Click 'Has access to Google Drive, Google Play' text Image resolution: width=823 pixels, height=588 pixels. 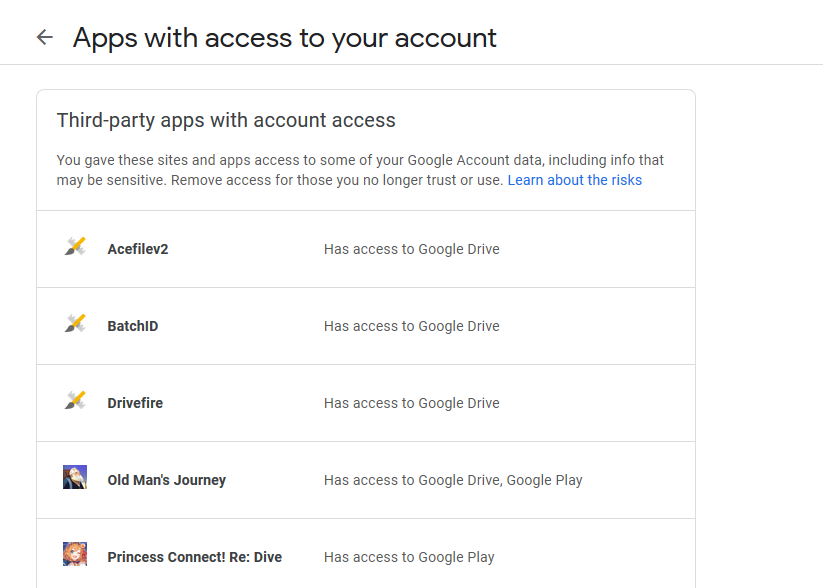tap(453, 480)
